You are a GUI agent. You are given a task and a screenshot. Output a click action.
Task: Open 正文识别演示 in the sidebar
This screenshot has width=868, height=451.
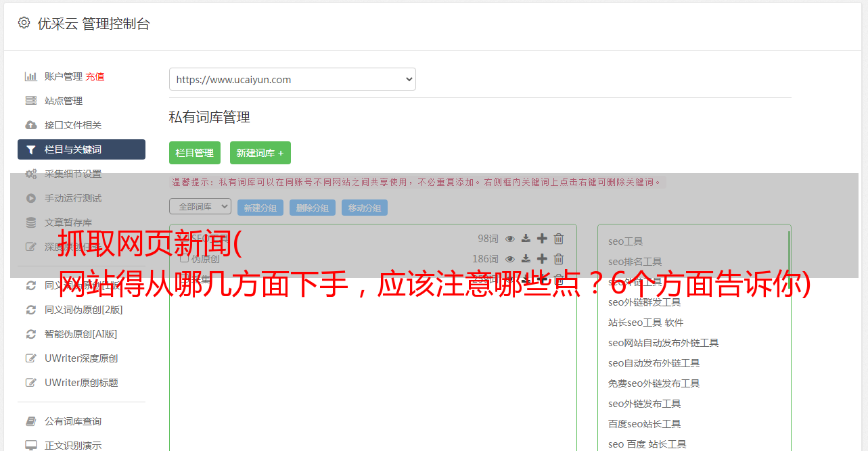[73, 446]
